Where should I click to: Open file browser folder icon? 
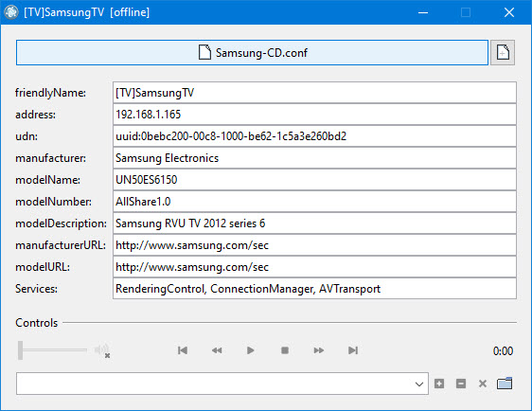(x=505, y=384)
